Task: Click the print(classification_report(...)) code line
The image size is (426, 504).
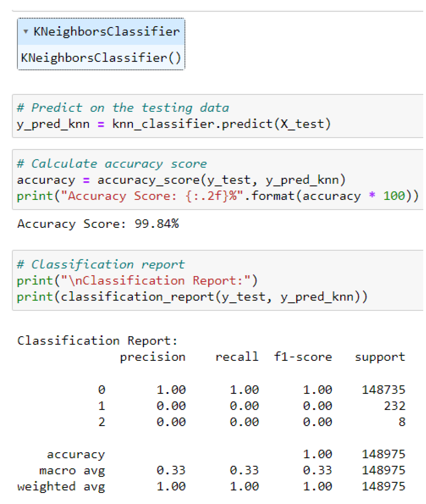Action: 192,297
